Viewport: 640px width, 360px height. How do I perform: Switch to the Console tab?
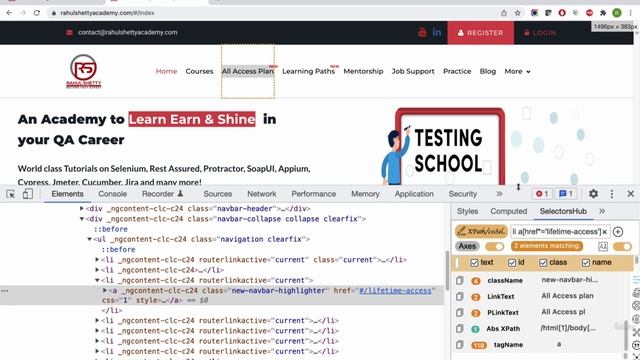pos(113,194)
